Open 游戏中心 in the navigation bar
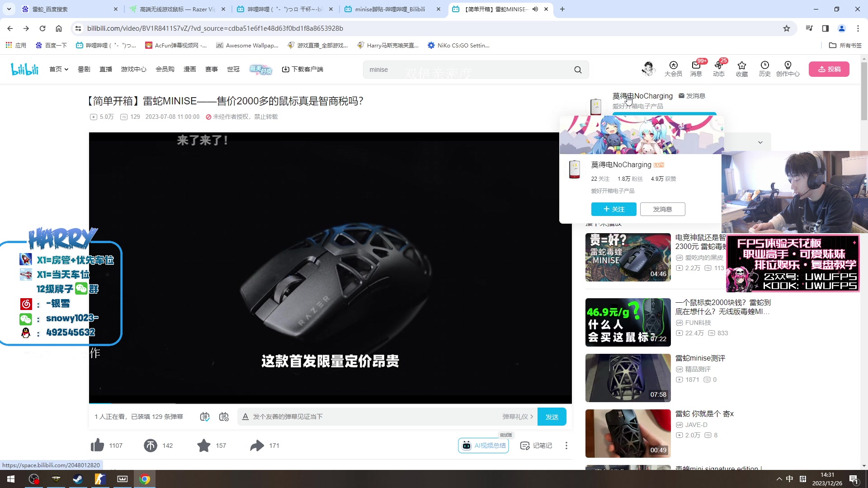 pyautogui.click(x=134, y=69)
